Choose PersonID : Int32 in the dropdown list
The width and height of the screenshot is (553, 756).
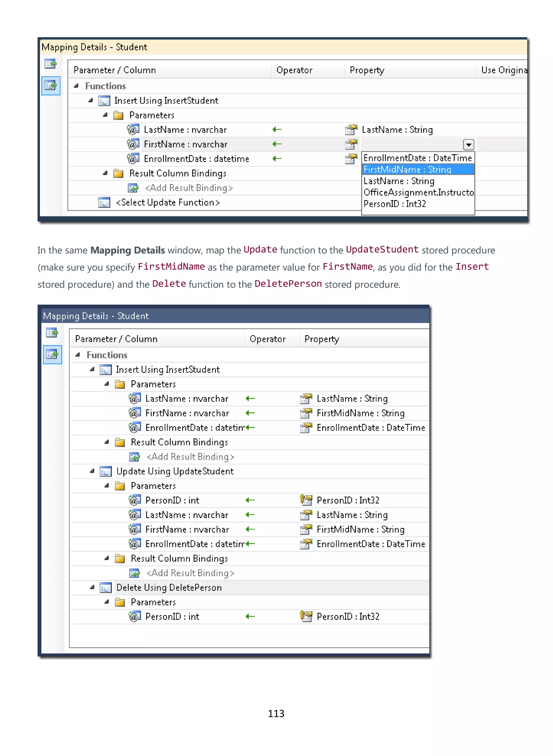click(418, 204)
